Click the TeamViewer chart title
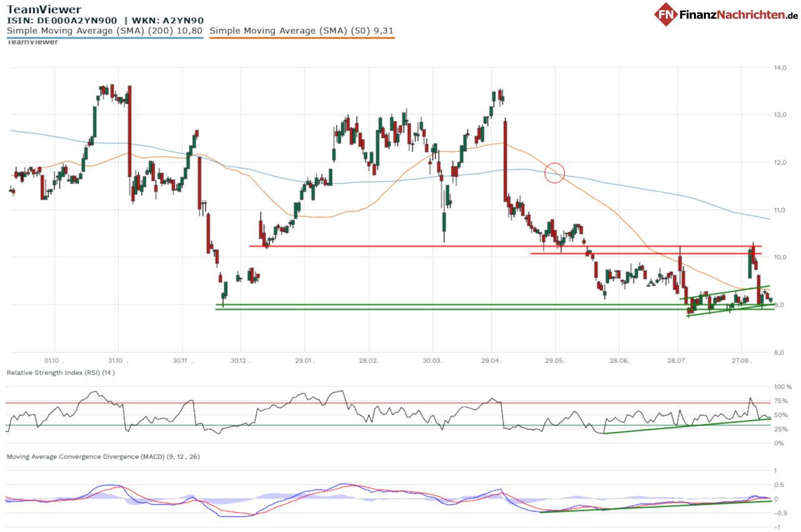Image resolution: width=801 pixels, height=532 pixels. pyautogui.click(x=44, y=9)
